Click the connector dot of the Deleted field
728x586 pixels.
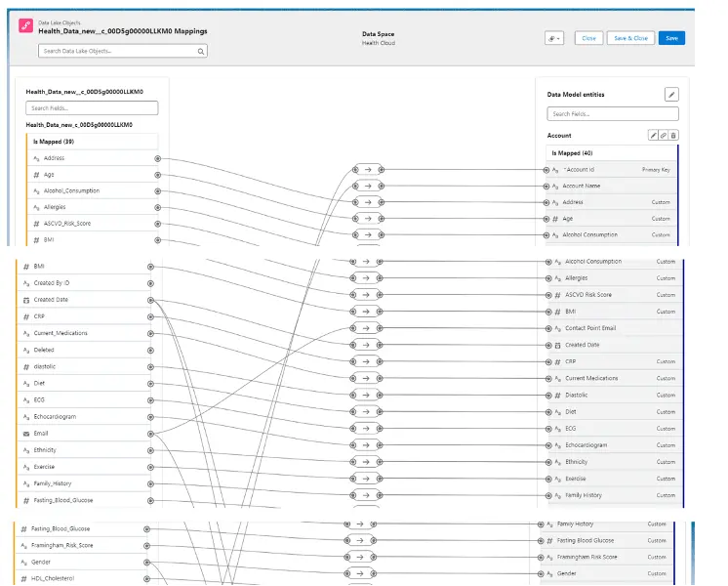(150, 351)
